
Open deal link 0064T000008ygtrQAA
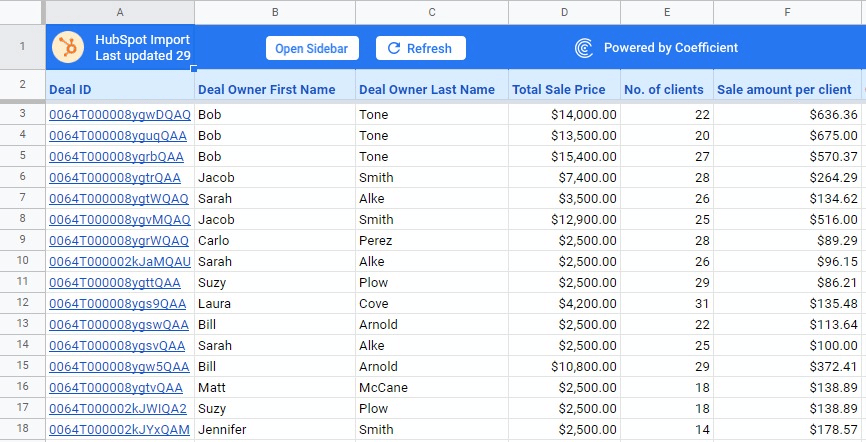(114, 177)
